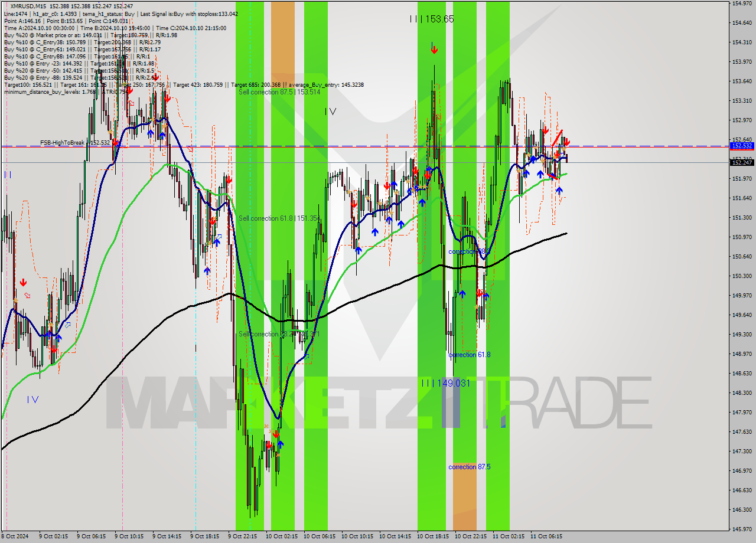The width and height of the screenshot is (756, 543).
Task: Click the '9 Oct 10:15' time axis label
Action: point(128,537)
